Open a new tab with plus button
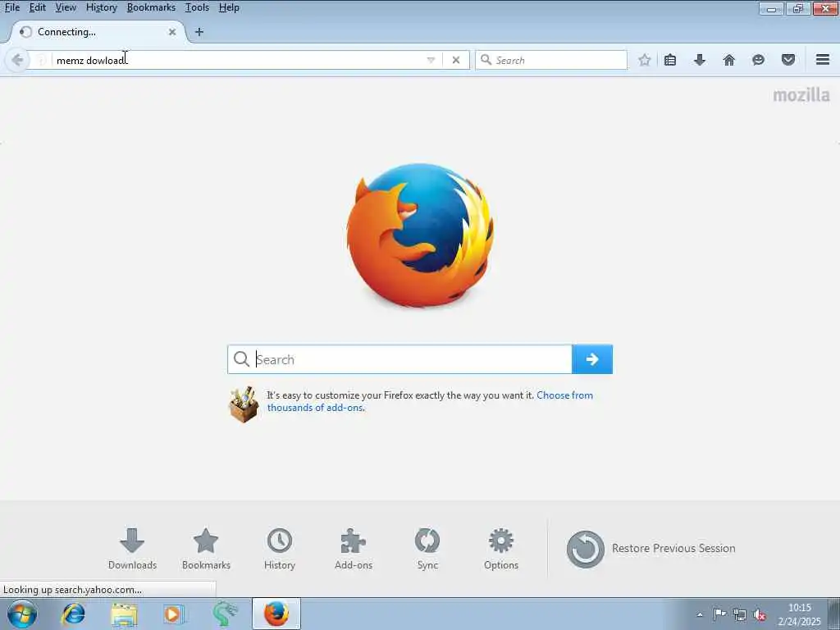Viewport: 840px width, 630px height. 199,32
